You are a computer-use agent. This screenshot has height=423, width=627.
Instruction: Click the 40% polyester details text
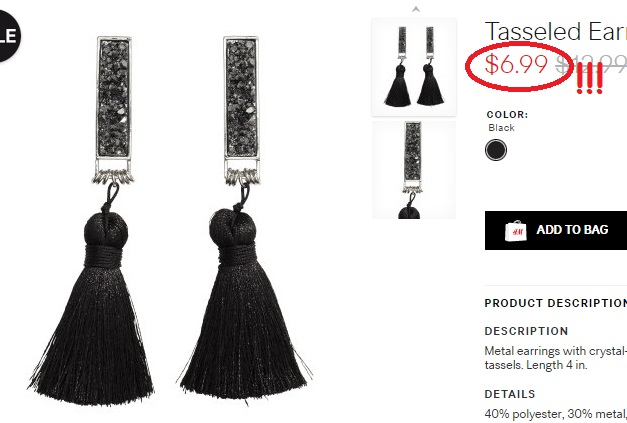[x=556, y=413]
